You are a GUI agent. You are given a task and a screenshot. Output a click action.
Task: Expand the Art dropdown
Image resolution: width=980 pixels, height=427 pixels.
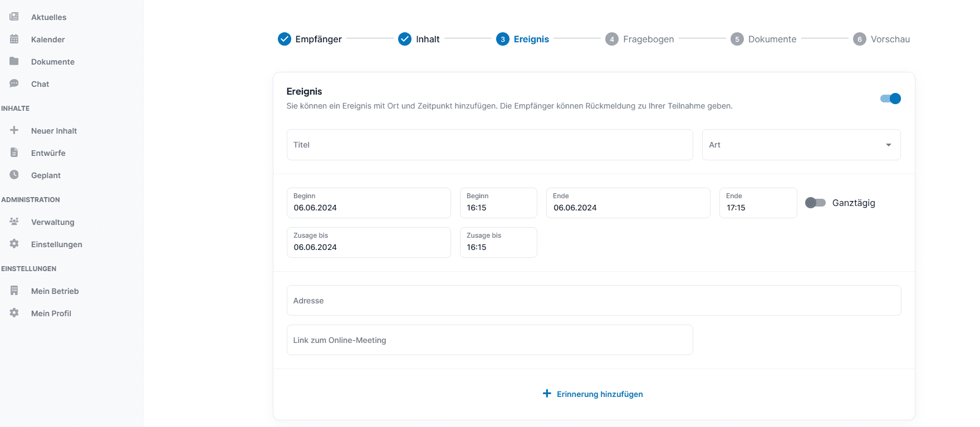801,145
